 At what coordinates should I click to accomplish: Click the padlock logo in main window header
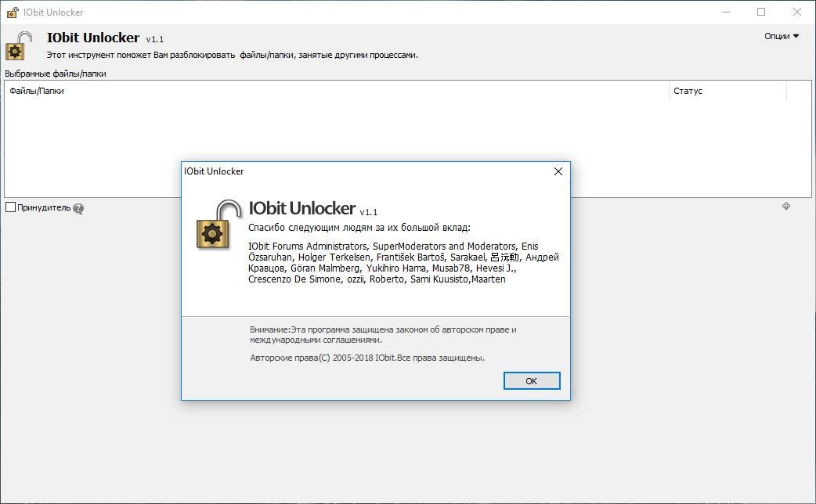click(19, 46)
